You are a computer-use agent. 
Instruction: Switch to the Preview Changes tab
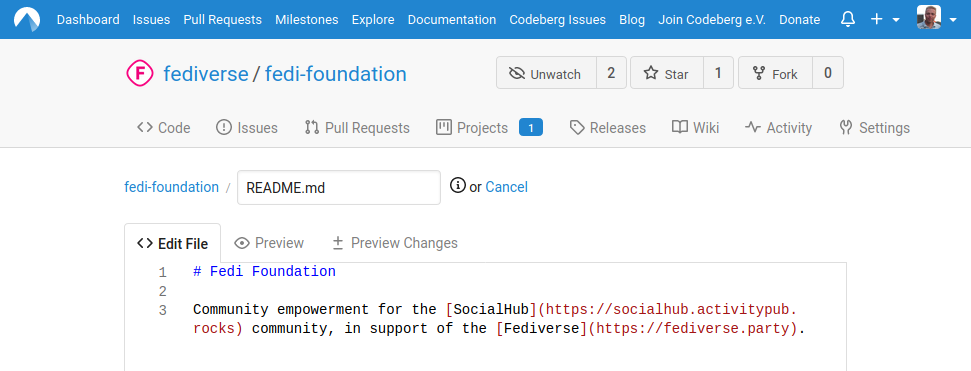394,243
